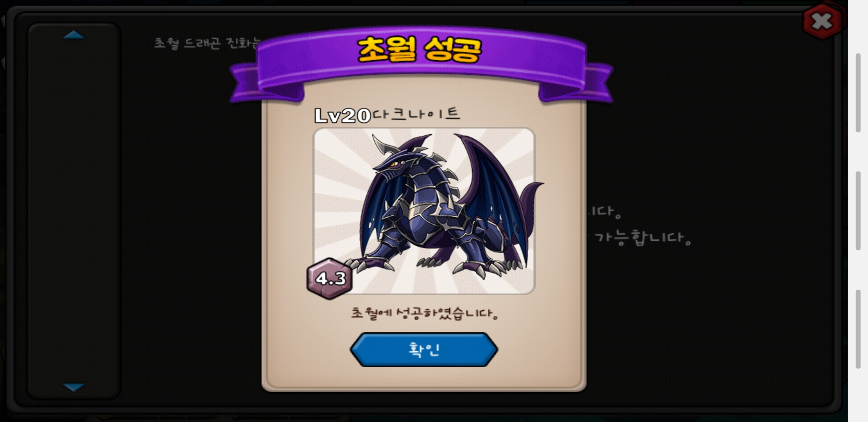This screenshot has height=422, width=868.
Task: Click the down arrow in left panel
Action: click(74, 387)
